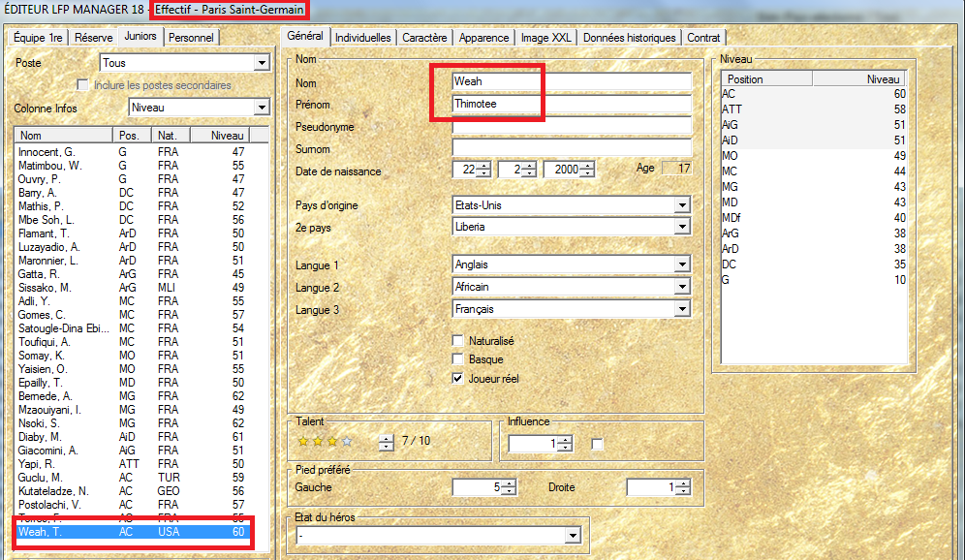Sort Niveau panel by Position header

(x=766, y=78)
